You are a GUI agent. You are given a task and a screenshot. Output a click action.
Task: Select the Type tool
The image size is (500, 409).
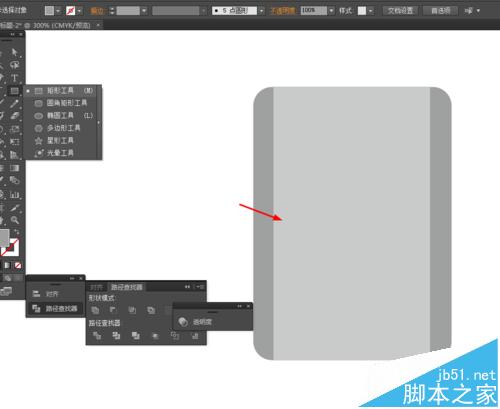click(x=15, y=78)
